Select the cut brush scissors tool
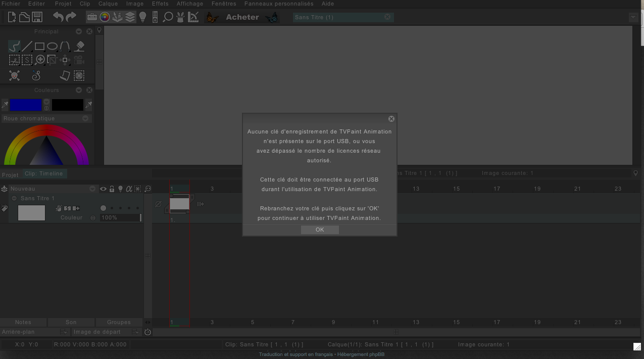This screenshot has height=359, width=644. point(15,60)
